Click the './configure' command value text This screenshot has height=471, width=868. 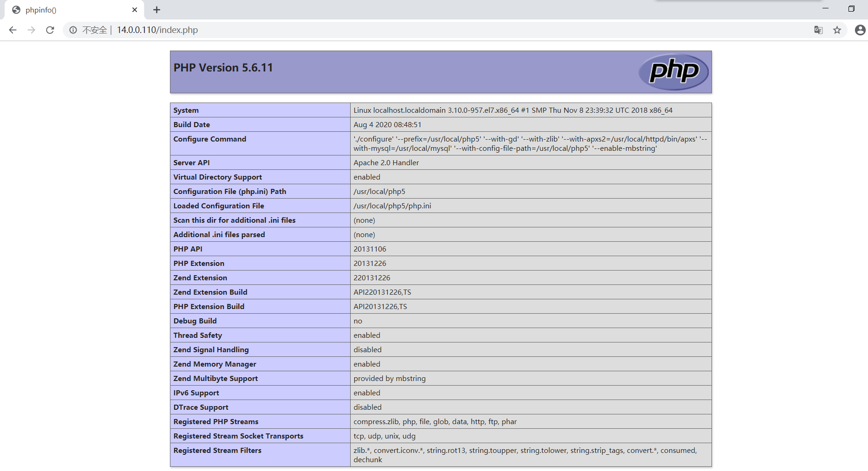tap(530, 144)
